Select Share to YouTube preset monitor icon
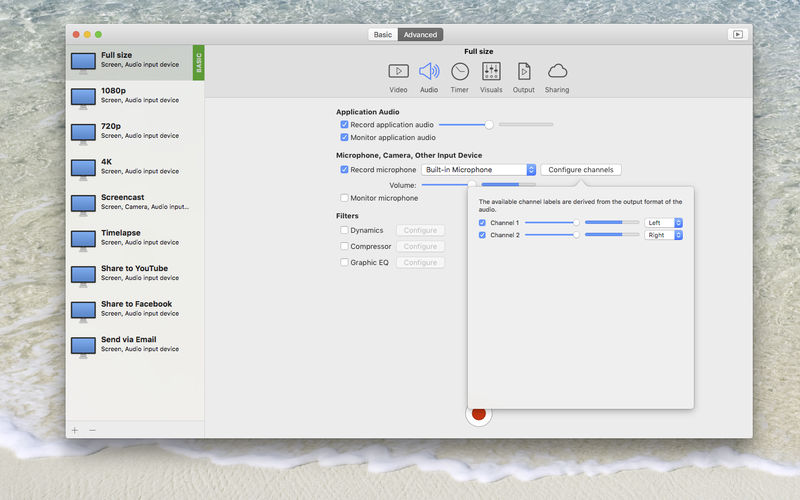Image resolution: width=800 pixels, height=500 pixels. (x=83, y=276)
